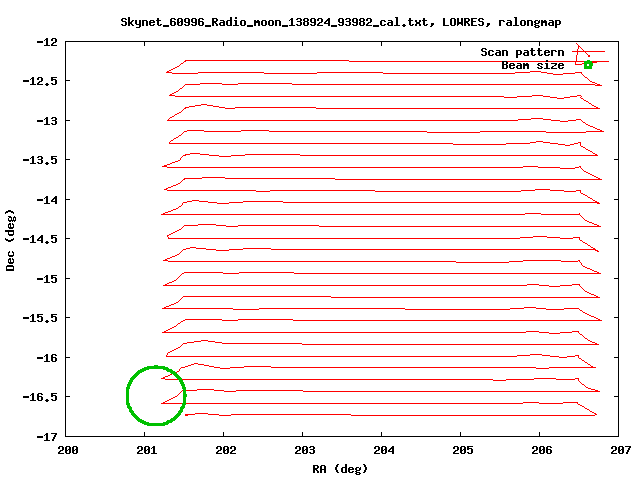Click the y-axis tick label -15.5
The height and width of the screenshot is (480, 640).
point(40,318)
